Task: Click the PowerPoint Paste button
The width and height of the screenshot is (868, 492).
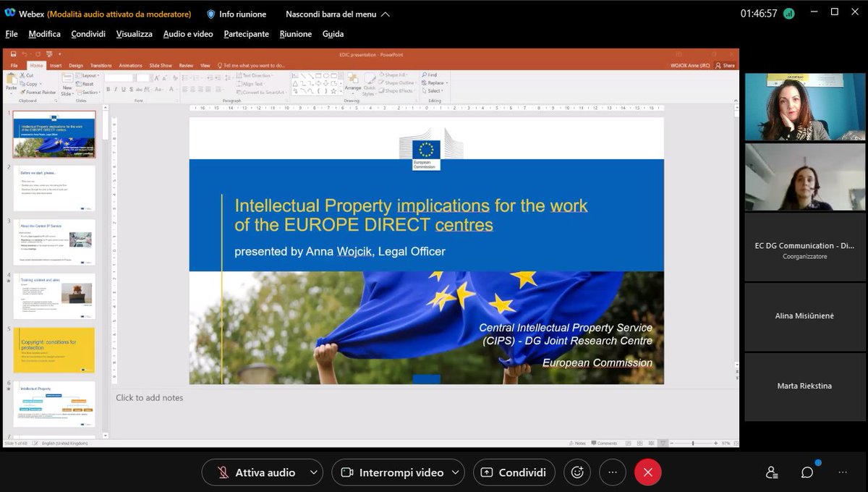Action: pos(11,82)
